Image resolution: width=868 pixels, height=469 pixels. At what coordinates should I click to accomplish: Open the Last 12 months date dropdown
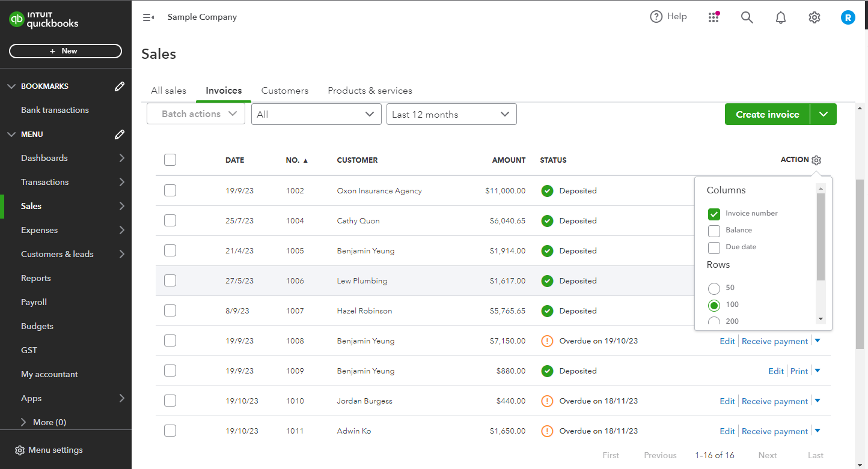[451, 114]
